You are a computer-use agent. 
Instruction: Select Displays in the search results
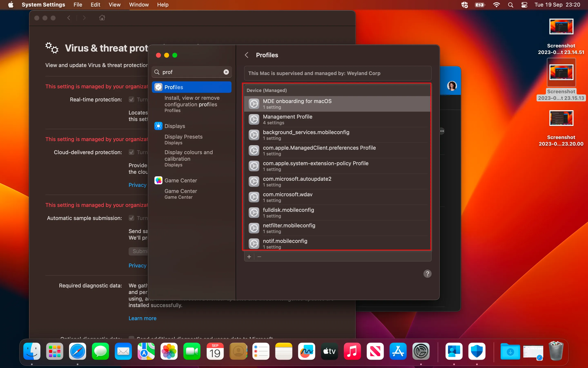click(192, 126)
